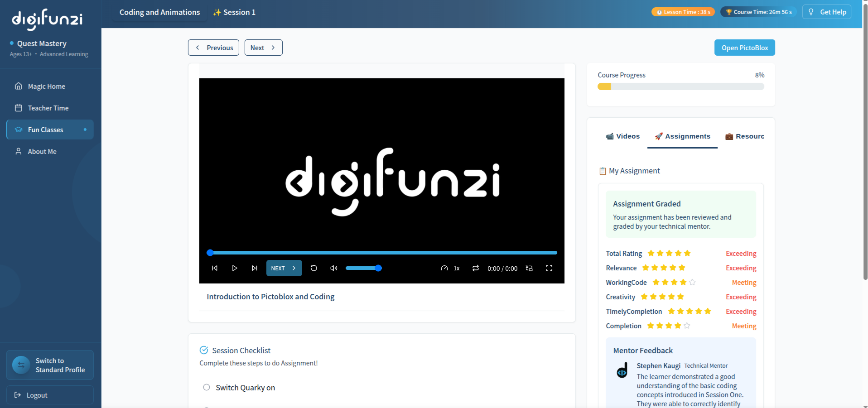Skip to next video track icon
Image resolution: width=868 pixels, height=408 pixels.
click(254, 268)
